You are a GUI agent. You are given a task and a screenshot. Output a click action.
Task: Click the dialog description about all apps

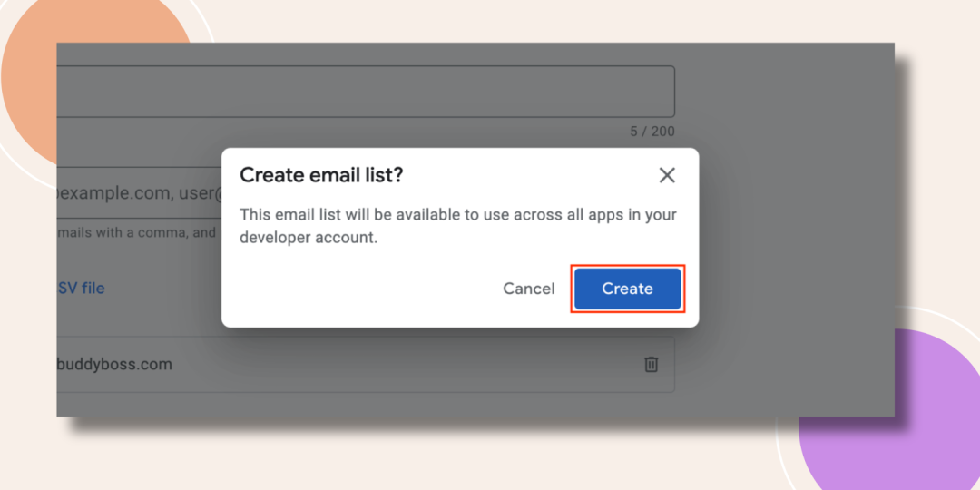click(458, 215)
